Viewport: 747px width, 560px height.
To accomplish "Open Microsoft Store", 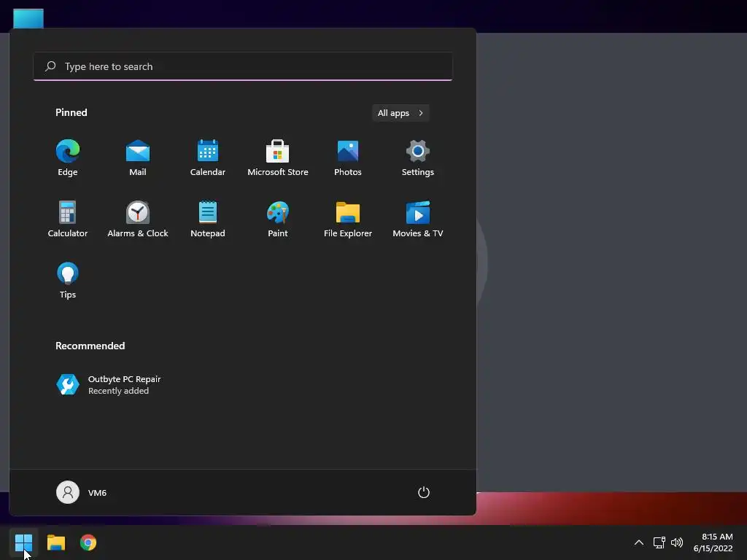I will (x=278, y=157).
